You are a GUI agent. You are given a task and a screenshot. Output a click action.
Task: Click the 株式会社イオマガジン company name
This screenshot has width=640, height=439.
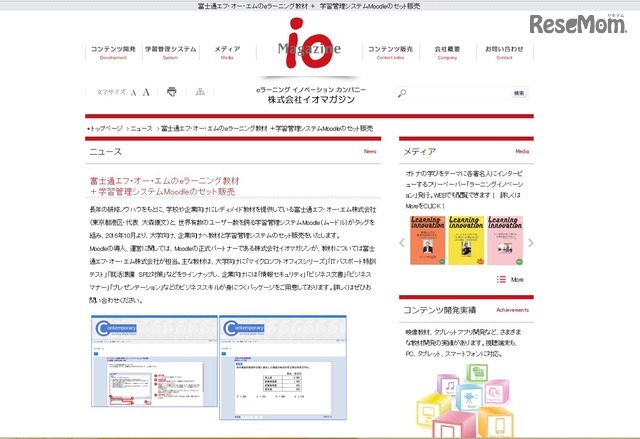coord(311,100)
